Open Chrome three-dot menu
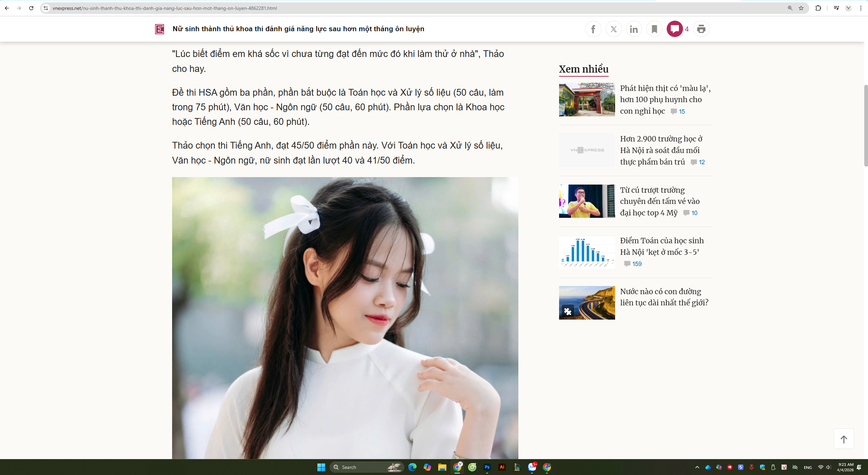The width and height of the screenshot is (868, 475). (861, 8)
